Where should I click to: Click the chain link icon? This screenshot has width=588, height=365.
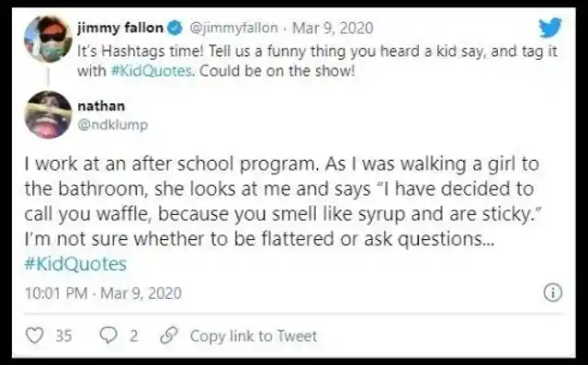[x=169, y=336]
